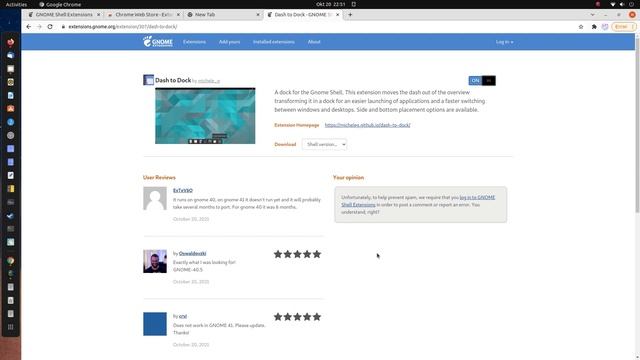The width and height of the screenshot is (640, 360).
Task: Switch to the New Tab tab
Action: [222, 15]
